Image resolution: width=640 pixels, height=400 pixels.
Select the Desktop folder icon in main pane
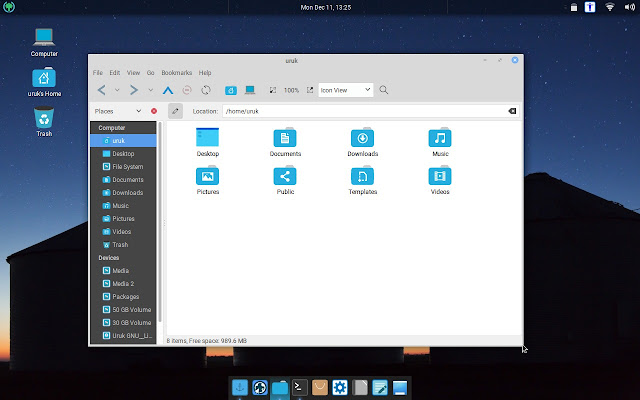(207, 137)
